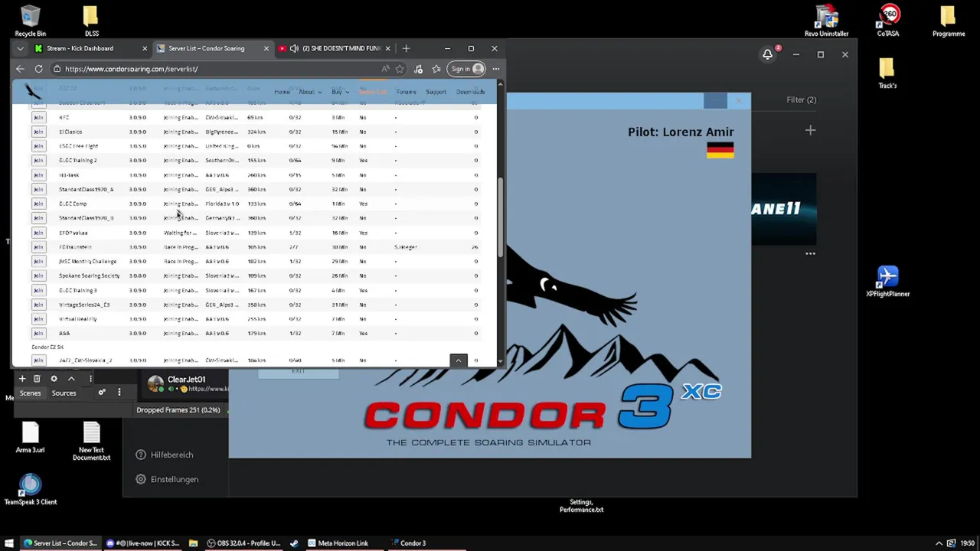Add a scene with OBS plus icon
980x551 pixels.
pos(22,379)
